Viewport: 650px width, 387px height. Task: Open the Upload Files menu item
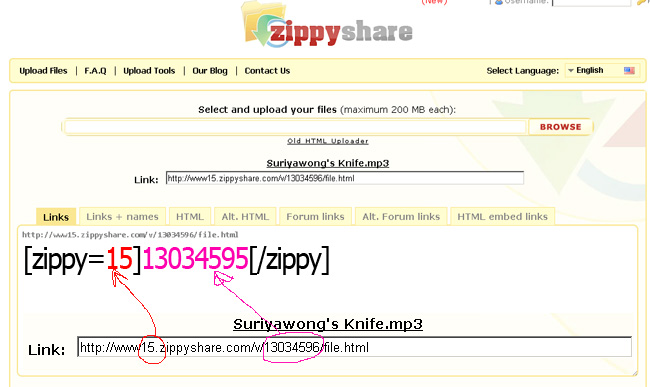(43, 71)
